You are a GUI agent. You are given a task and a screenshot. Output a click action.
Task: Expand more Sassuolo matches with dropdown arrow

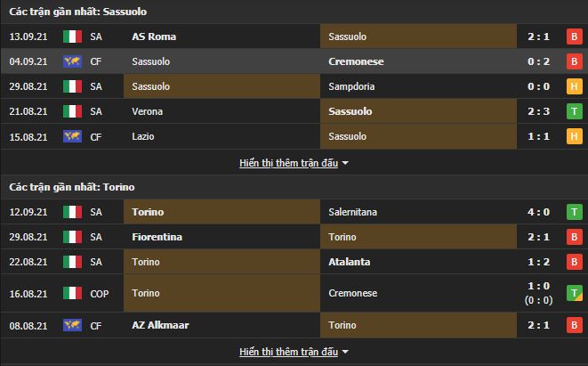pos(345,164)
